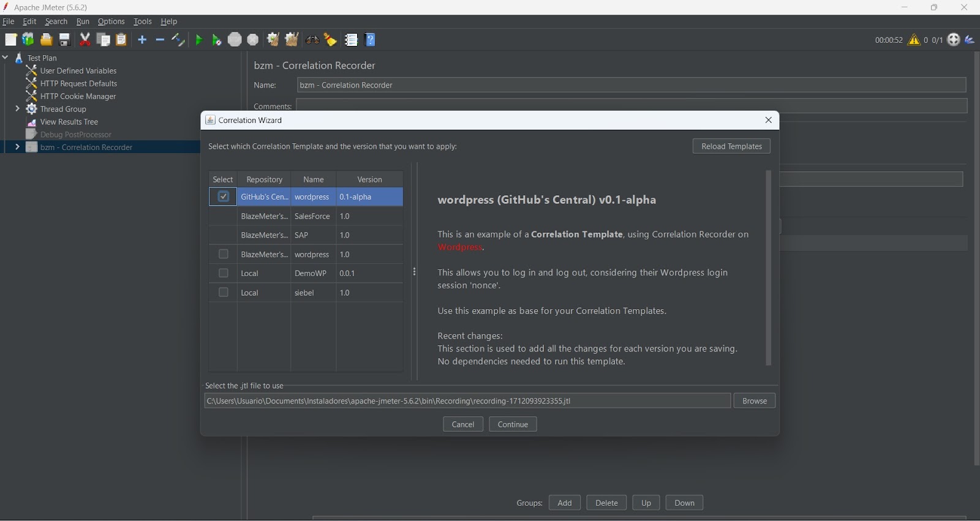Select HTTP Request Defaults in tree
Screen dimensions: 980x521
78,83
